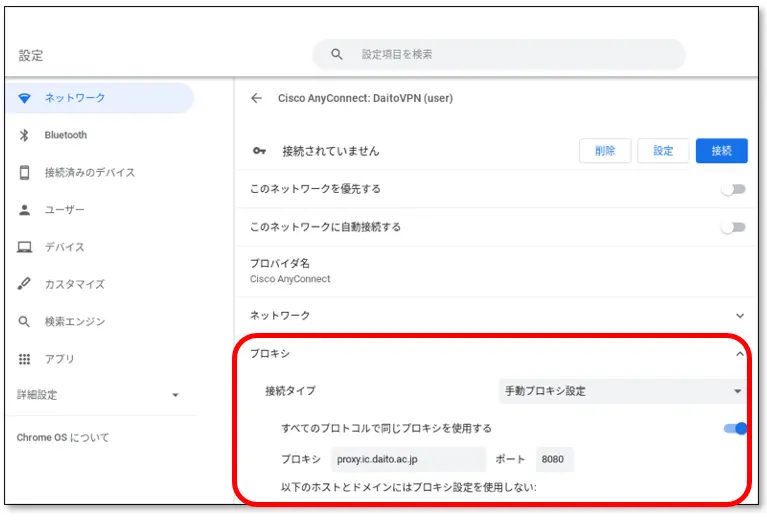Click the user person icon
Screen dimensions: 767x525
click(25, 210)
